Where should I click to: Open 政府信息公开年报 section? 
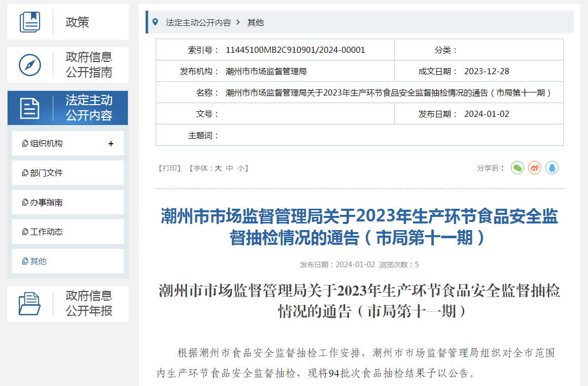pyautogui.click(x=68, y=303)
